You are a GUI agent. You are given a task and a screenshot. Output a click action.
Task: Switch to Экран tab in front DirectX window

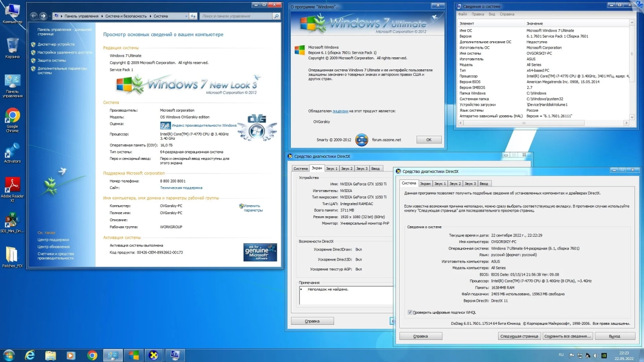(425, 184)
